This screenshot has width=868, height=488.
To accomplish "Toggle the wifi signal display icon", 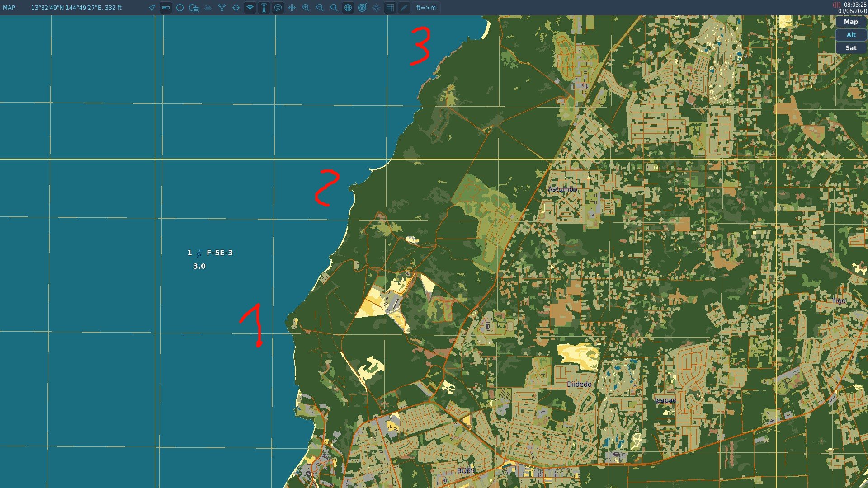I will tap(250, 8).
